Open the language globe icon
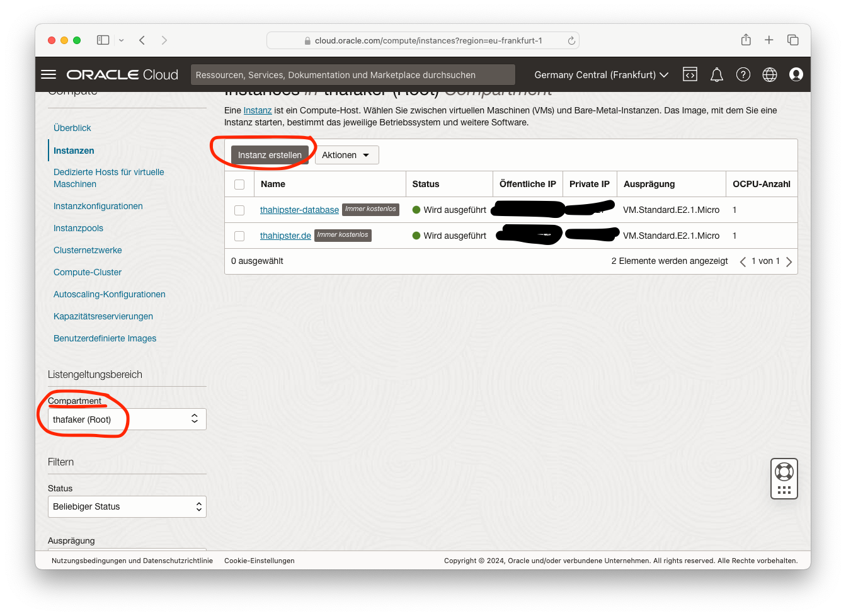This screenshot has height=616, width=846. click(769, 74)
